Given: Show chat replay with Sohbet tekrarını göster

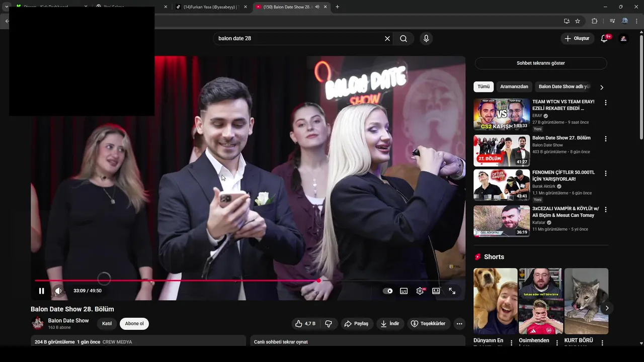Looking at the screenshot, I should pyautogui.click(x=541, y=63).
